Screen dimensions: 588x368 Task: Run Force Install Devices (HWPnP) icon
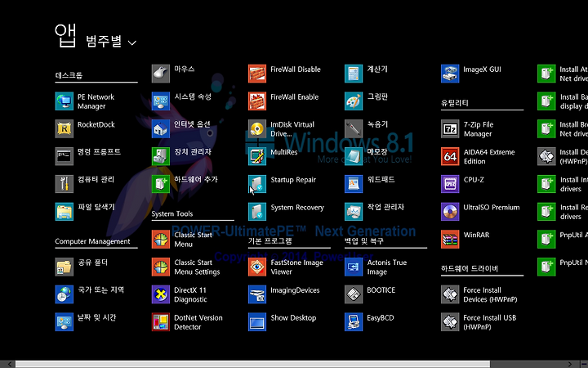point(450,294)
